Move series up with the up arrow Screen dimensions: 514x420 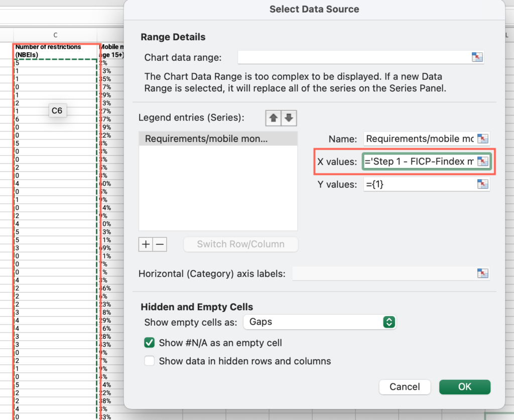click(x=274, y=118)
